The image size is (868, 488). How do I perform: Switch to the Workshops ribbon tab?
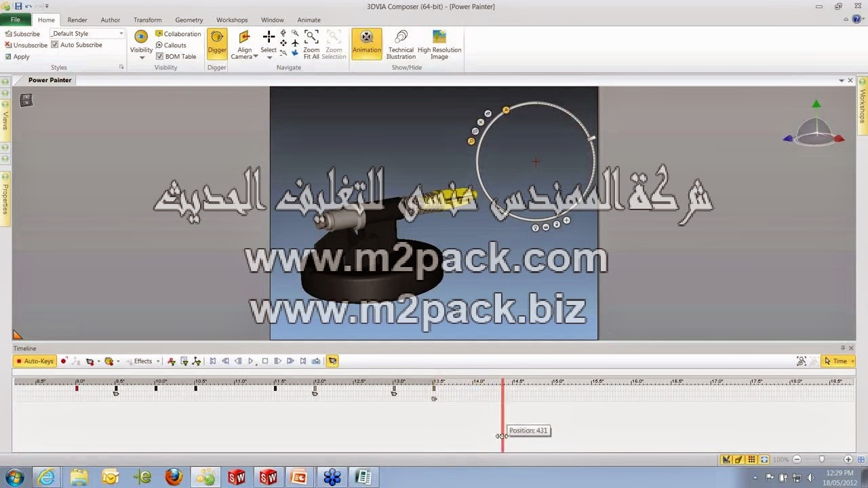[232, 20]
